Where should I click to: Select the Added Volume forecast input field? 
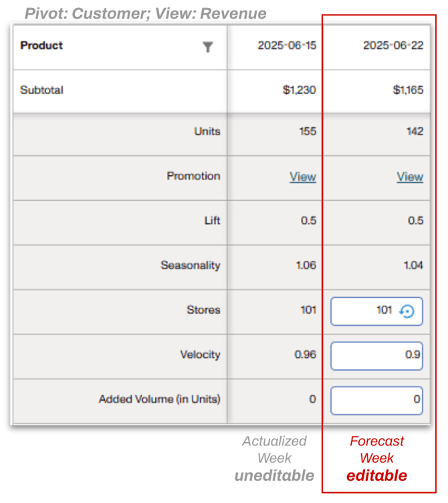376,400
